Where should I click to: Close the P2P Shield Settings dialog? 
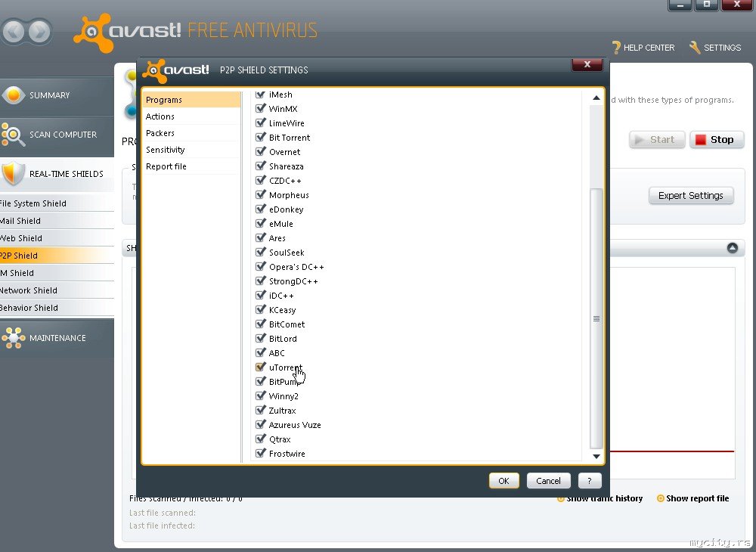tap(587, 64)
